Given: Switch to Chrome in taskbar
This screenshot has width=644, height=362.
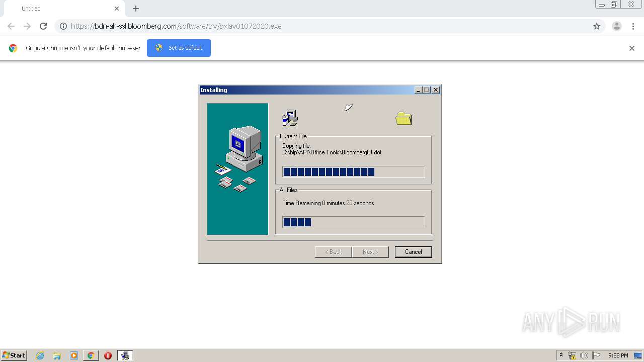Looking at the screenshot, I should (91, 355).
